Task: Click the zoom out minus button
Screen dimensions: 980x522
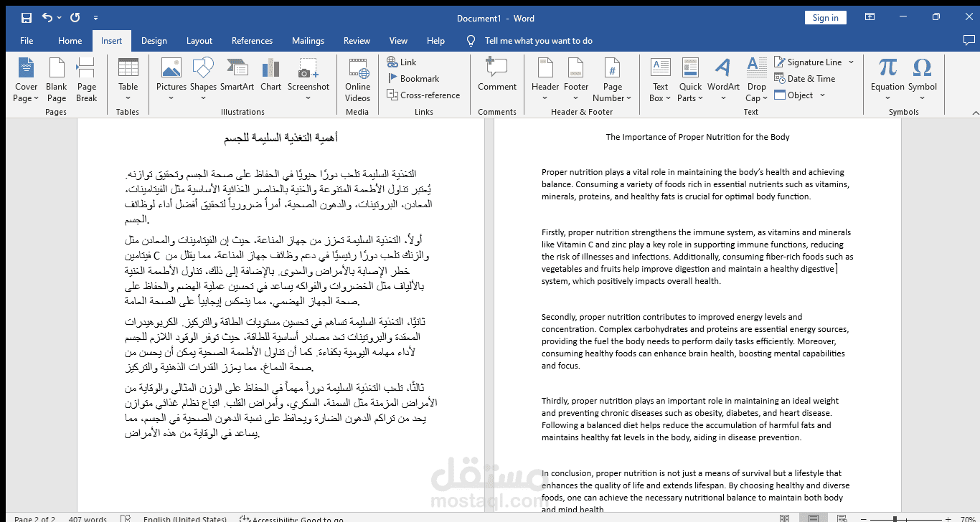Action: pos(864,518)
